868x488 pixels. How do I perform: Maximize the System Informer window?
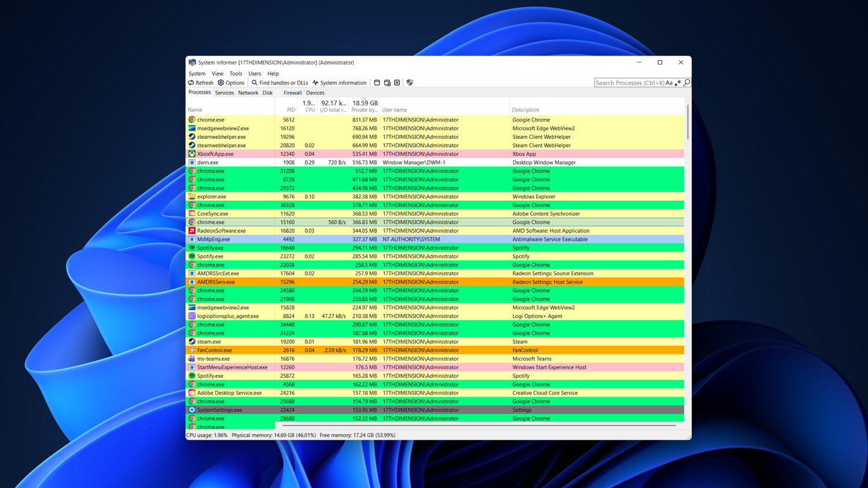(x=660, y=62)
